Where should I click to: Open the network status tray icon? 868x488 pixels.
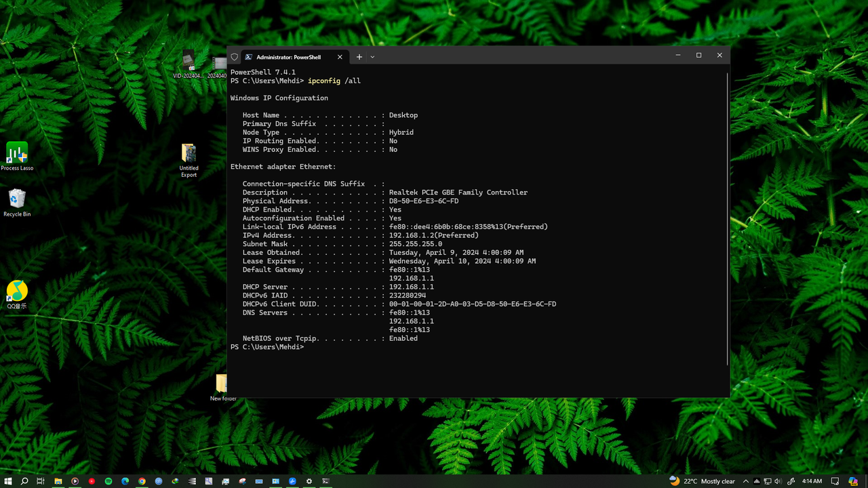768,481
